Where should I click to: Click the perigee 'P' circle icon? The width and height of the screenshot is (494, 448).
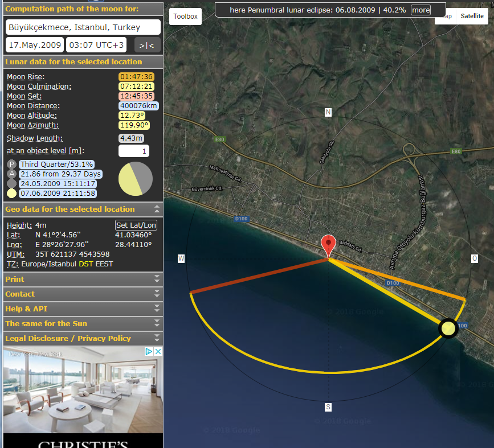coord(11,164)
